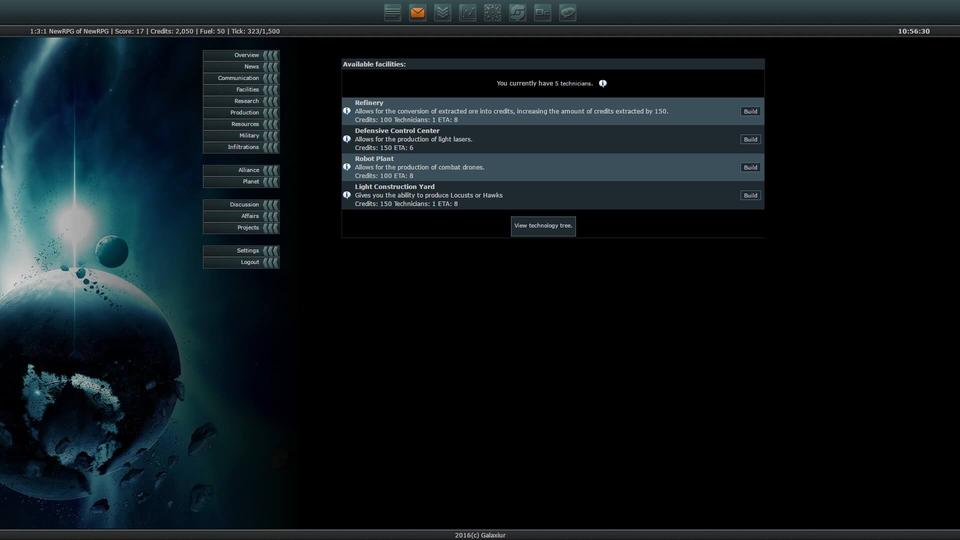This screenshot has width=960, height=540.
Task: Open the Overview menu item
Action: 241,55
